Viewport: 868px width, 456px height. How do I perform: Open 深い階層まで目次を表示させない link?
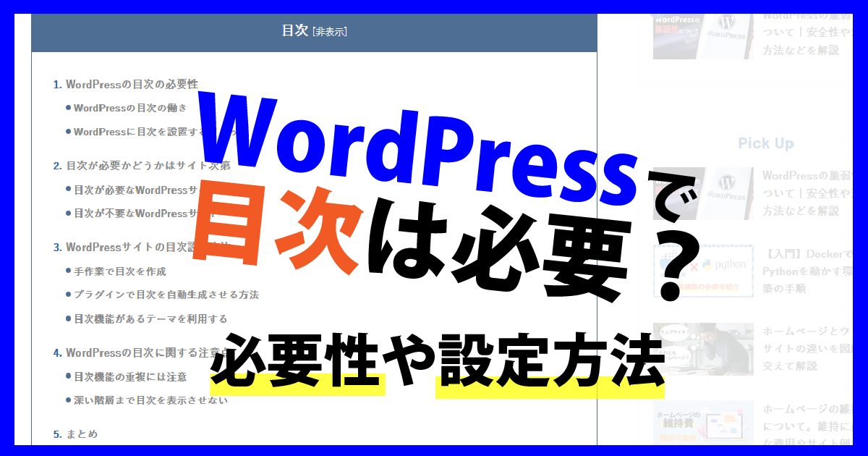(x=150, y=400)
